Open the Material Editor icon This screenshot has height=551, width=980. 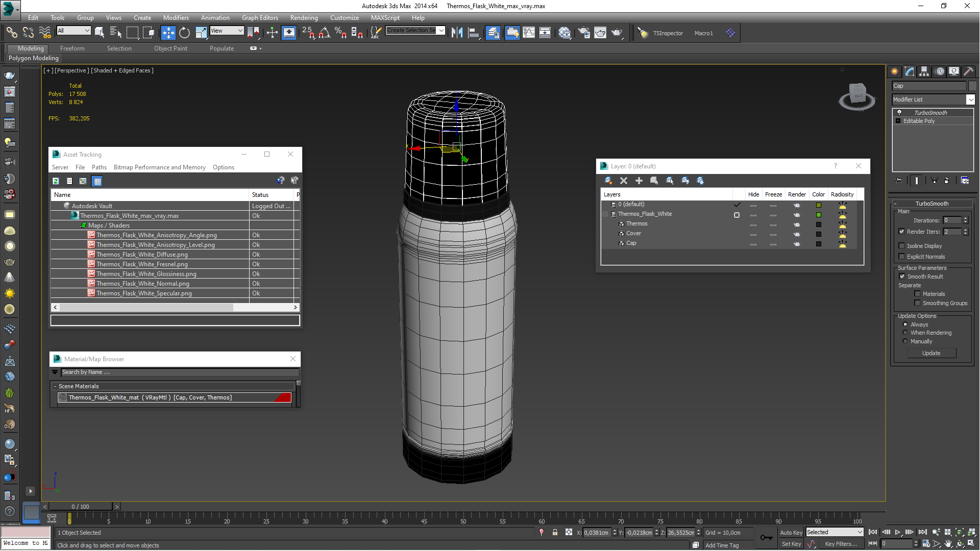(565, 33)
